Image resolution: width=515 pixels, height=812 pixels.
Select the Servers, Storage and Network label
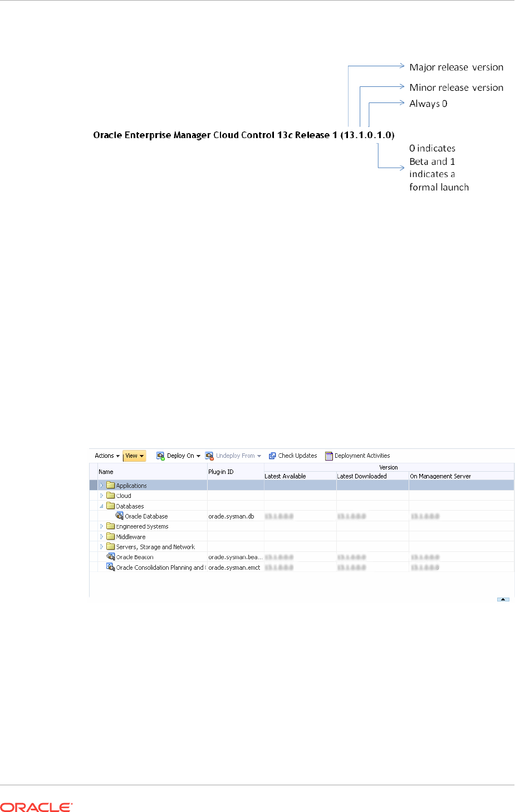click(155, 547)
